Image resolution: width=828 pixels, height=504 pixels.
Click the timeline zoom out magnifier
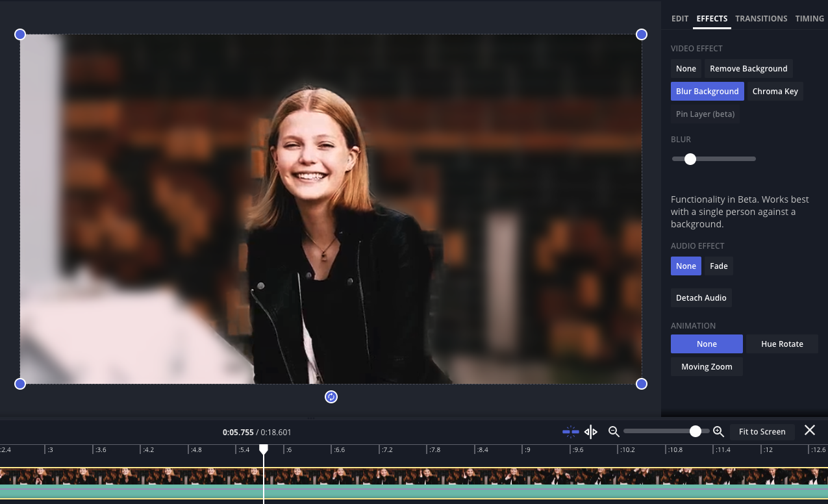(x=614, y=431)
